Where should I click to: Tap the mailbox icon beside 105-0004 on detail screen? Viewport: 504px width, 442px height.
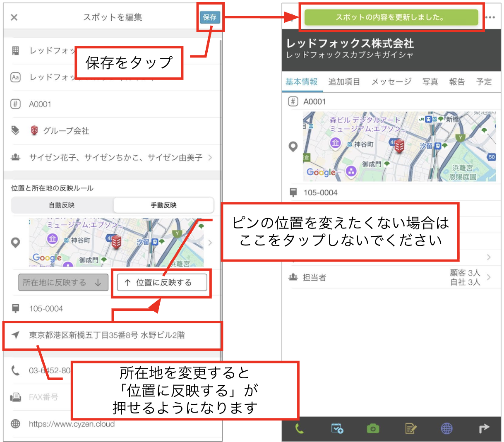(293, 192)
